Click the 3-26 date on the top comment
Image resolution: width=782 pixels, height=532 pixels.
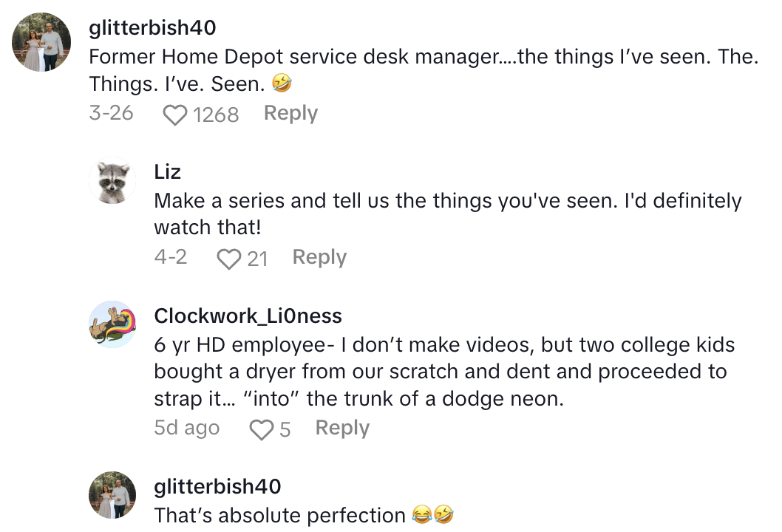[x=111, y=114]
